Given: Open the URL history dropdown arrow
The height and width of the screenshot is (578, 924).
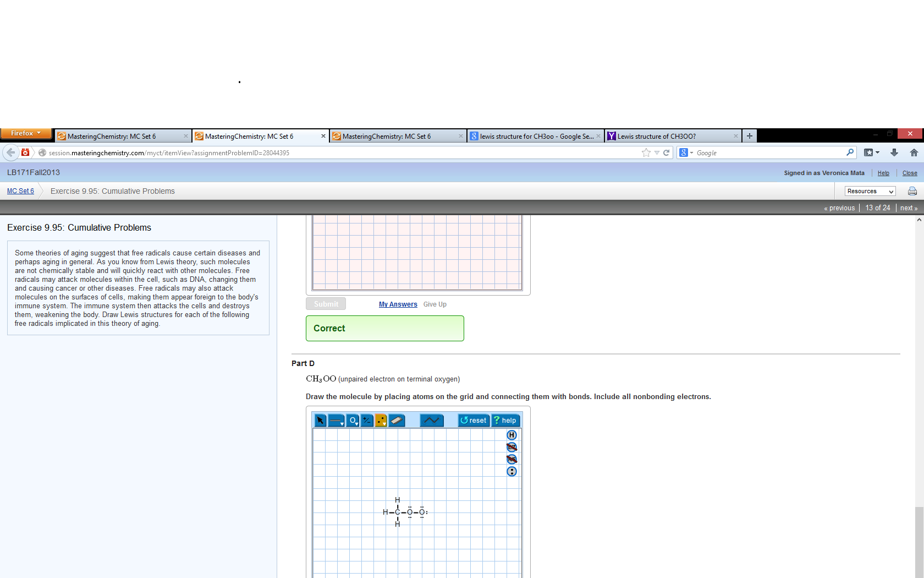Looking at the screenshot, I should (x=657, y=153).
